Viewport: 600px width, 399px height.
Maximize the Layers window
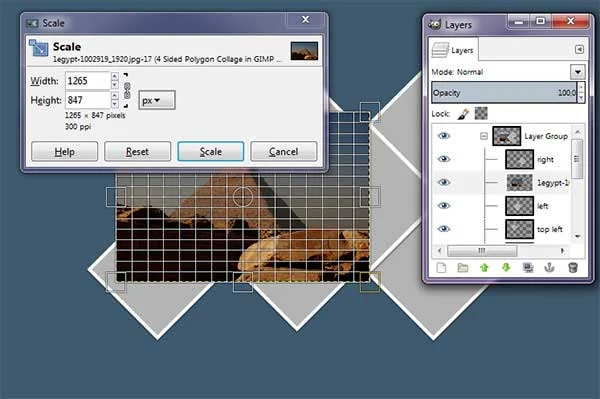coord(540,21)
